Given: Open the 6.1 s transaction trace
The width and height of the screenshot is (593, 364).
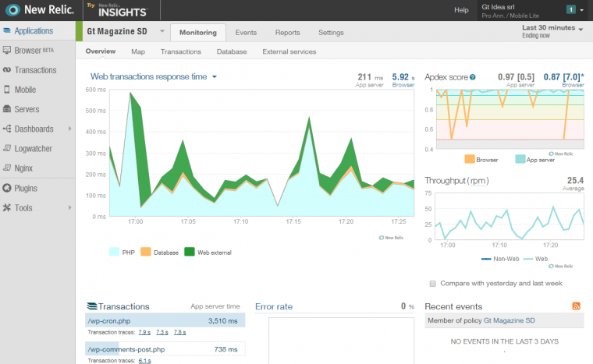Looking at the screenshot, I should coord(144,361).
